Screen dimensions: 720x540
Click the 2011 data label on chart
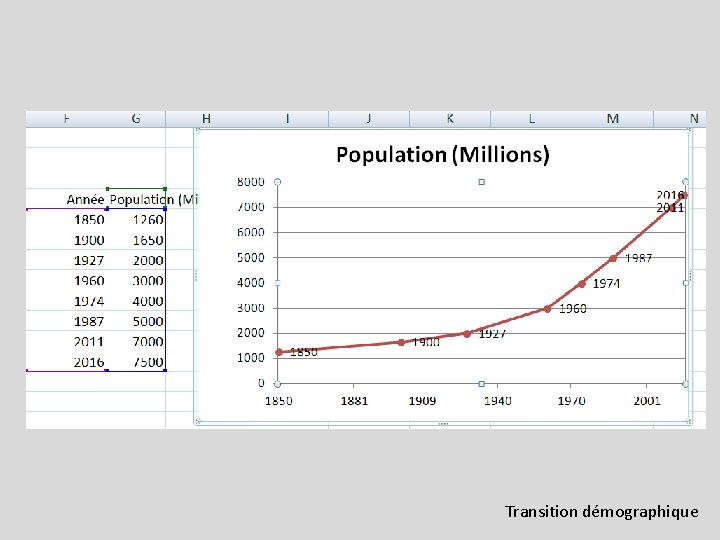coord(670,208)
